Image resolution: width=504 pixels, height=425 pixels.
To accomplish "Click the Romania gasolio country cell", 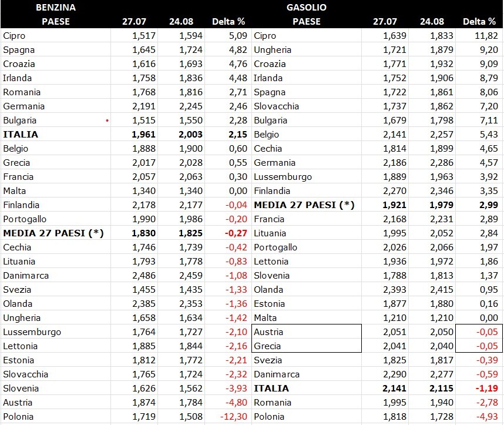I will [x=306, y=403].
